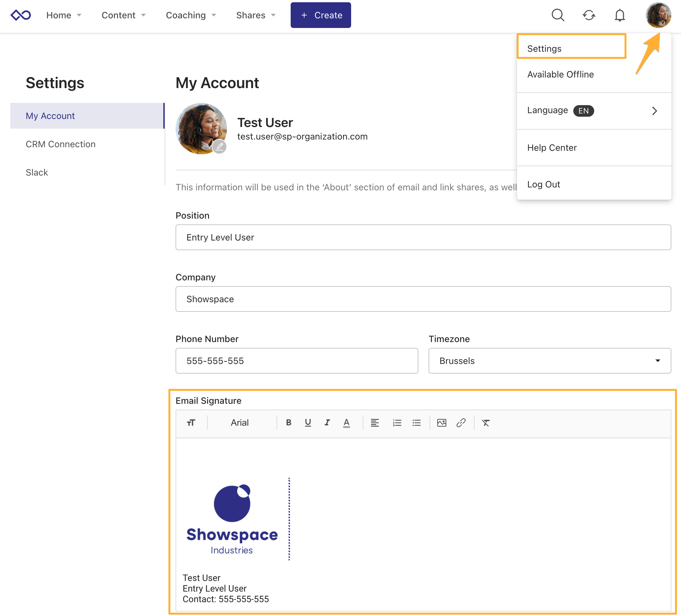Open the text color picker

coord(346,422)
